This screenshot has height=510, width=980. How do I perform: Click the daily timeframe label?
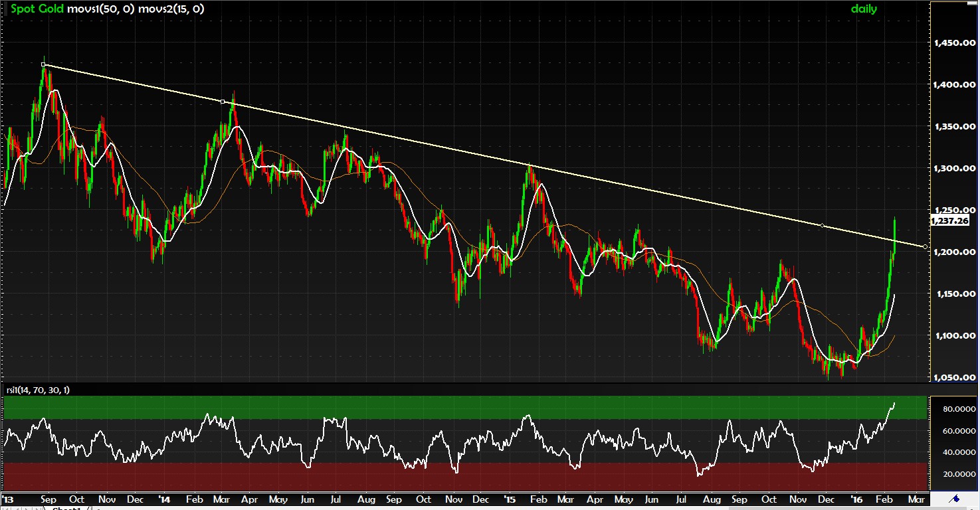click(864, 9)
